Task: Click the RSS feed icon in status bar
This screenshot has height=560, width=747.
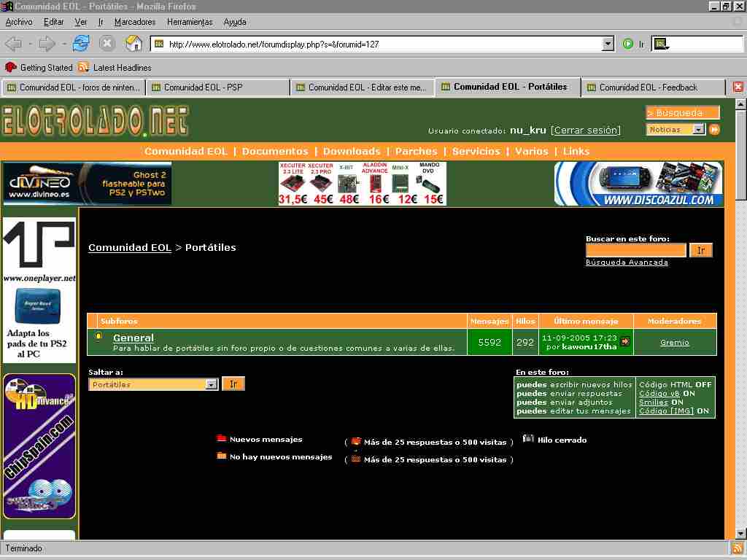Action: 737,548
